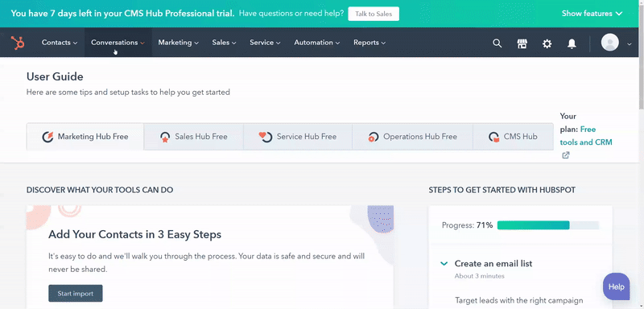Click STEPS TO GET STARTED WITH HUBSPOT heading
The height and width of the screenshot is (309, 644).
coord(502,190)
